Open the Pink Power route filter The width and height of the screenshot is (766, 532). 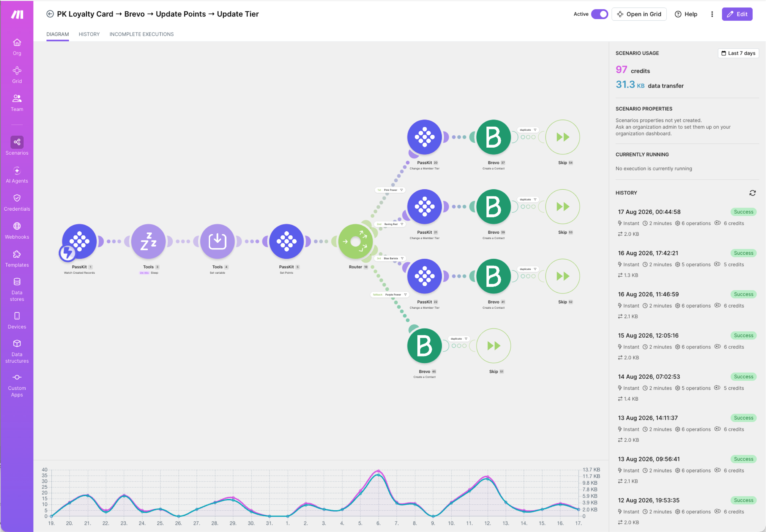tap(390, 190)
